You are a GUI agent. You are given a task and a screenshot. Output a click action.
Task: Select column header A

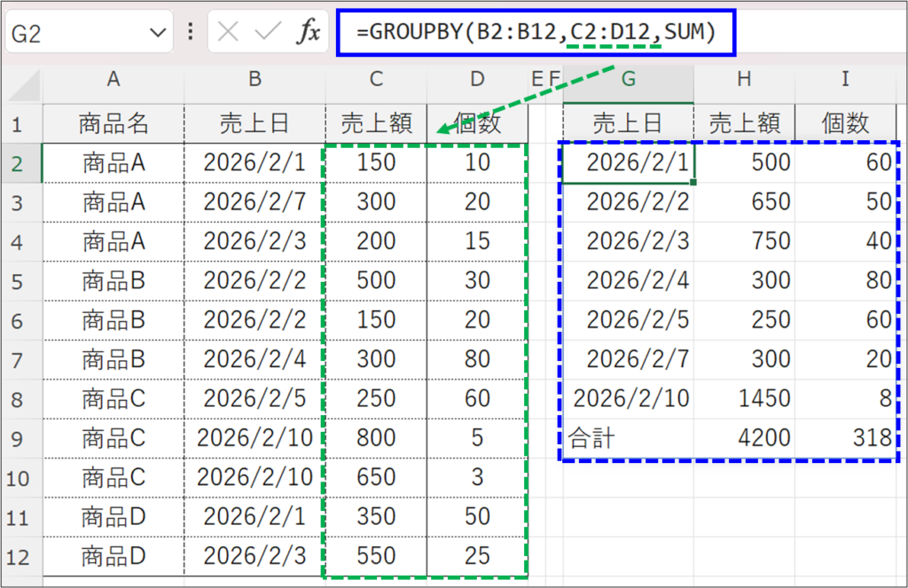coord(113,80)
